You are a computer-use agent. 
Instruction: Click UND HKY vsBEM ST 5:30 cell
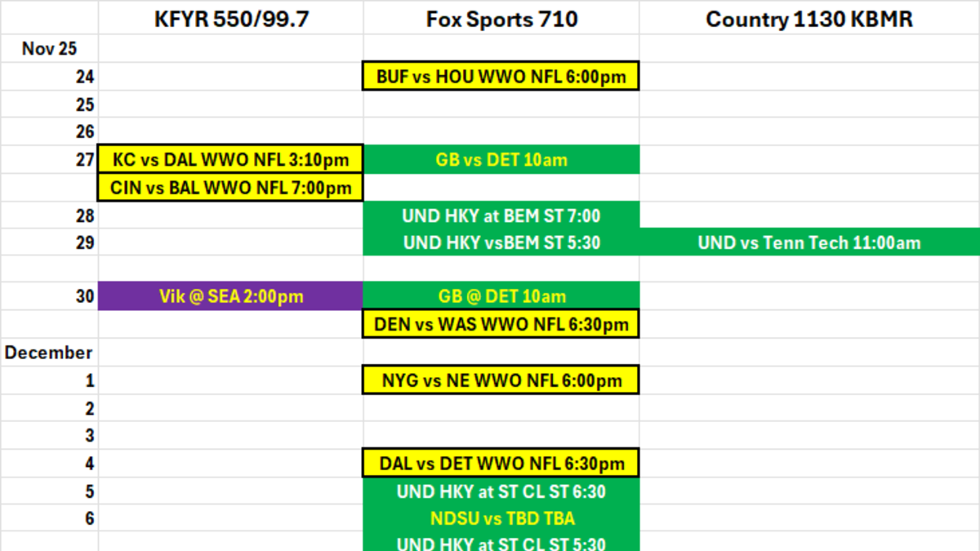[501, 242]
